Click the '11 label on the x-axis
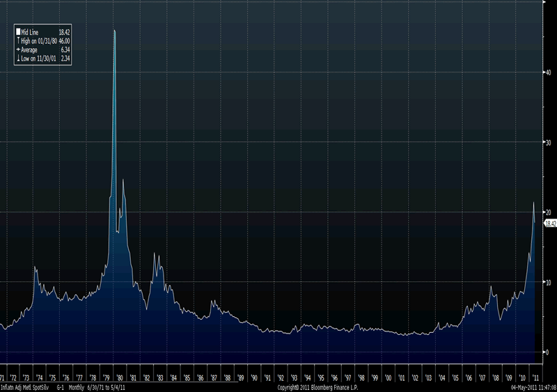The width and height of the screenshot is (557, 392). 535,377
